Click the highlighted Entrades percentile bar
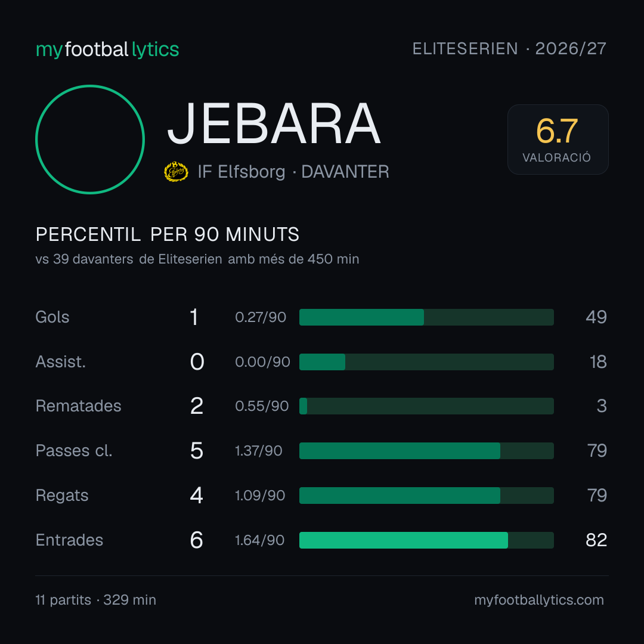The width and height of the screenshot is (644, 644). coord(426,540)
